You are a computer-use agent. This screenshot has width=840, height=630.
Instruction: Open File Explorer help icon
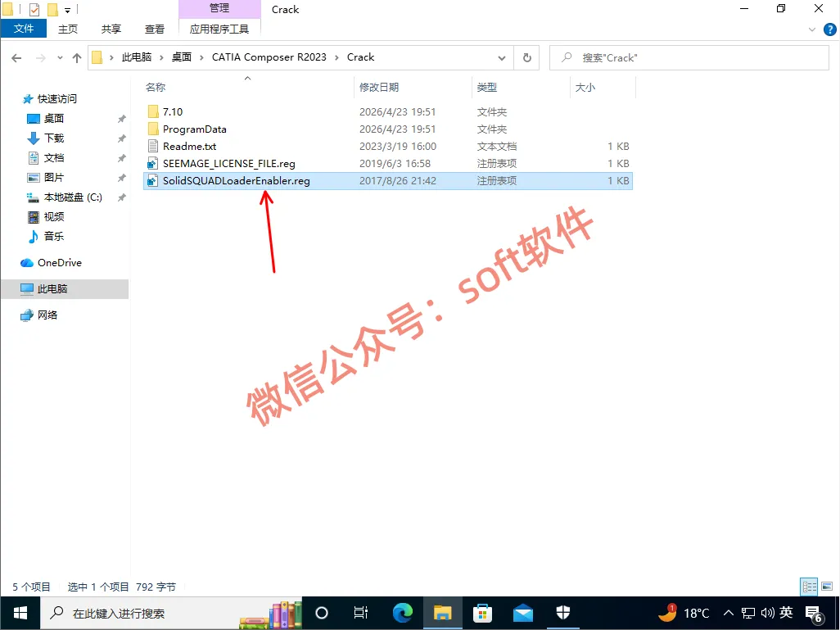point(830,29)
